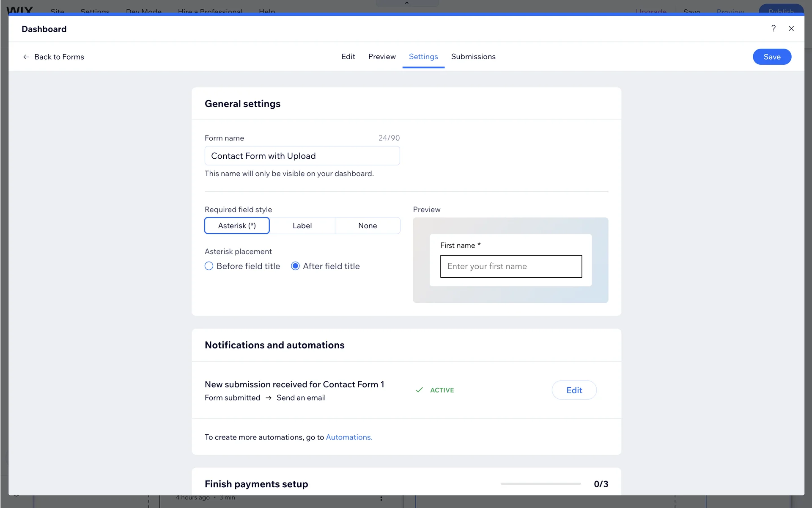The height and width of the screenshot is (508, 812).
Task: Choose Asterisk (*) required field style
Action: click(237, 226)
